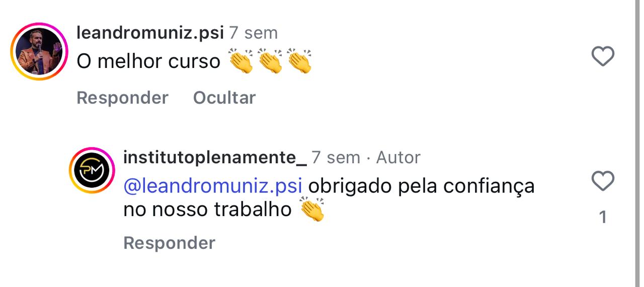Screen dimensions: 644x287
Task: Open the leandromuniz.psi username above the comment
Action: point(150,33)
